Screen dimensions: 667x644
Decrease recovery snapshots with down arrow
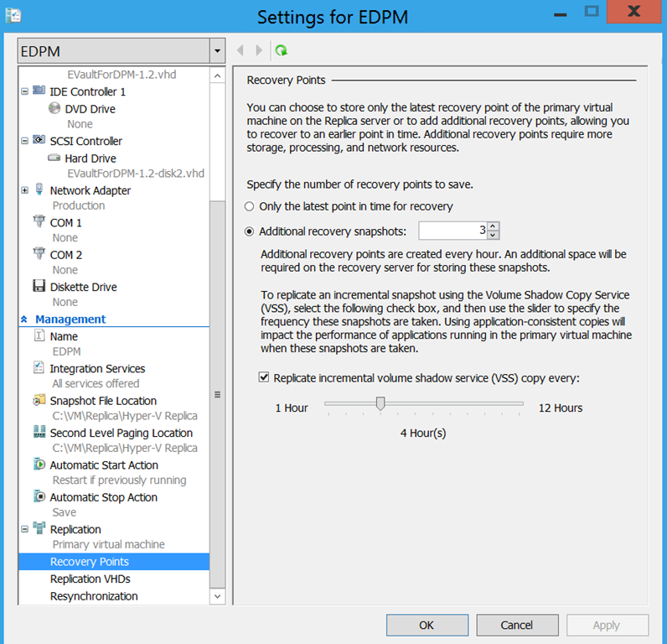click(x=493, y=235)
